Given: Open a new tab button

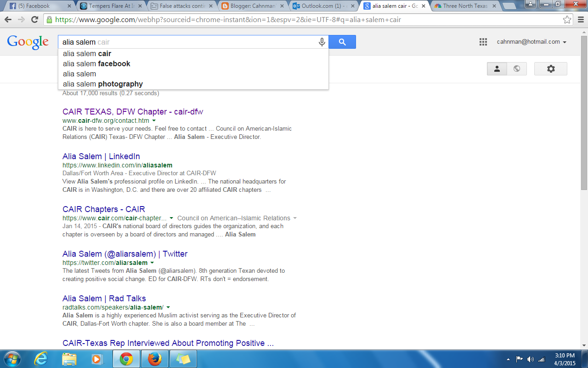Looking at the screenshot, I should click(509, 6).
